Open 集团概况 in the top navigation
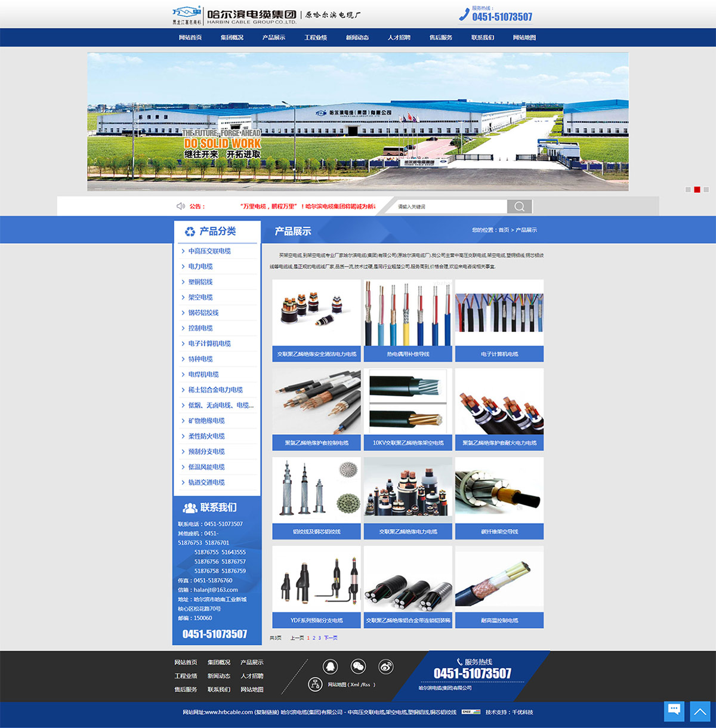Screen dimensions: 716x728 click(232, 38)
